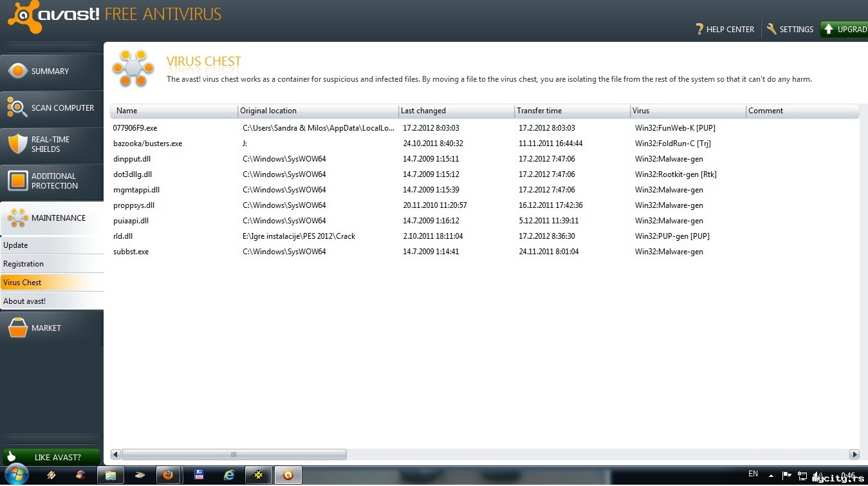This screenshot has width=868, height=486.
Task: Select file subbst.exe
Action: coord(131,252)
